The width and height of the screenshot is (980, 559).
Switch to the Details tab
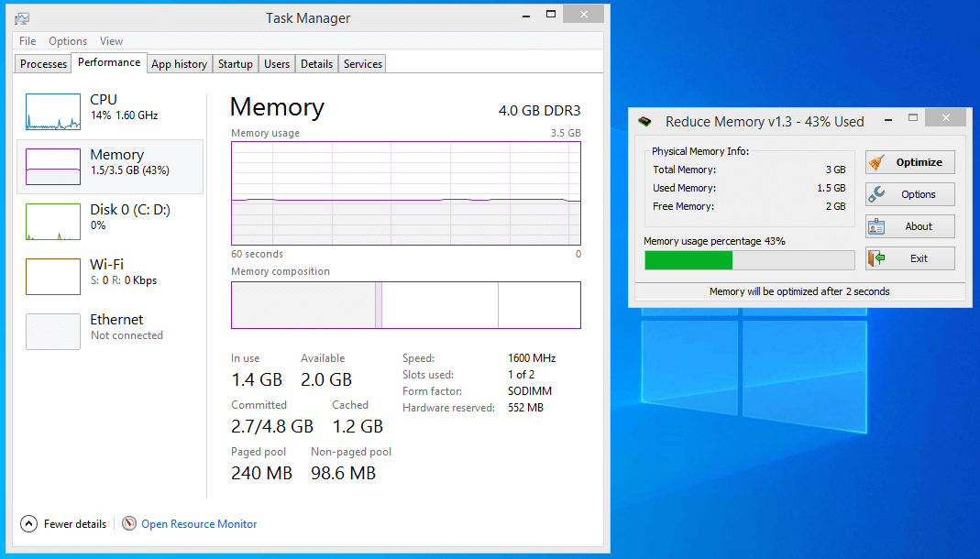317,64
